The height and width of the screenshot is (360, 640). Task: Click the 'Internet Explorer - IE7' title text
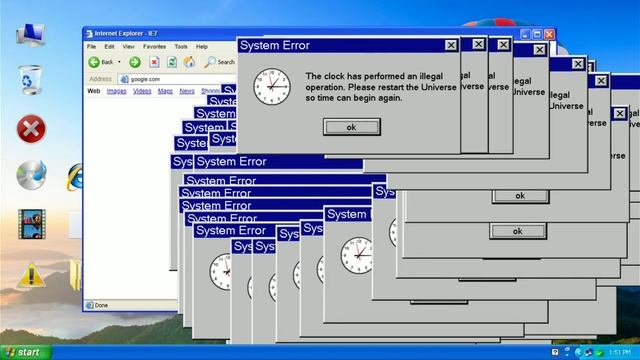pos(126,33)
